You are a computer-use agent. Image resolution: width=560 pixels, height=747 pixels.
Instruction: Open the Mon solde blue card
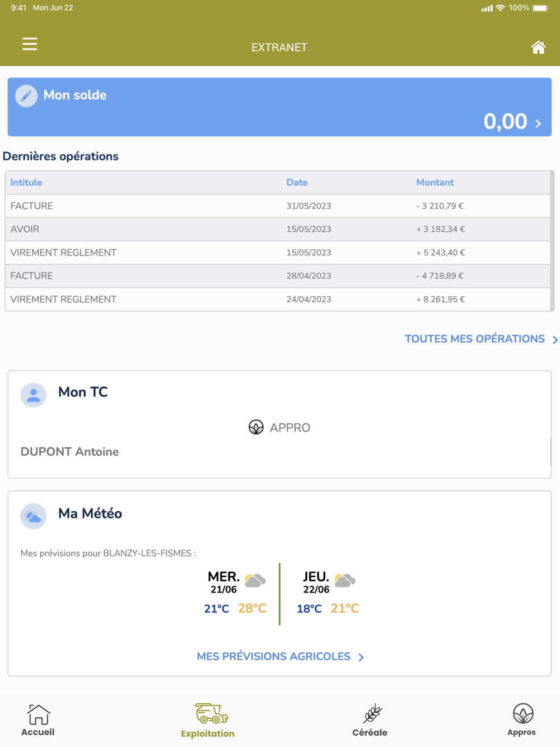tap(279, 107)
